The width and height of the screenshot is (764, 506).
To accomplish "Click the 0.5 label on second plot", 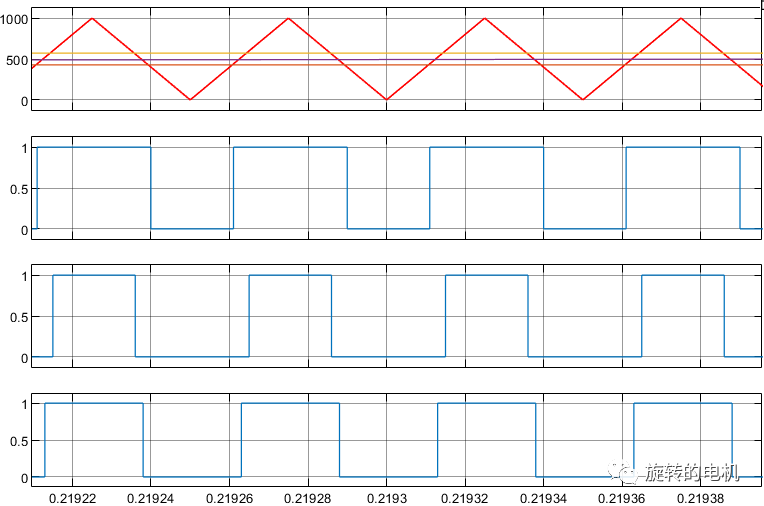I will [x=19, y=189].
